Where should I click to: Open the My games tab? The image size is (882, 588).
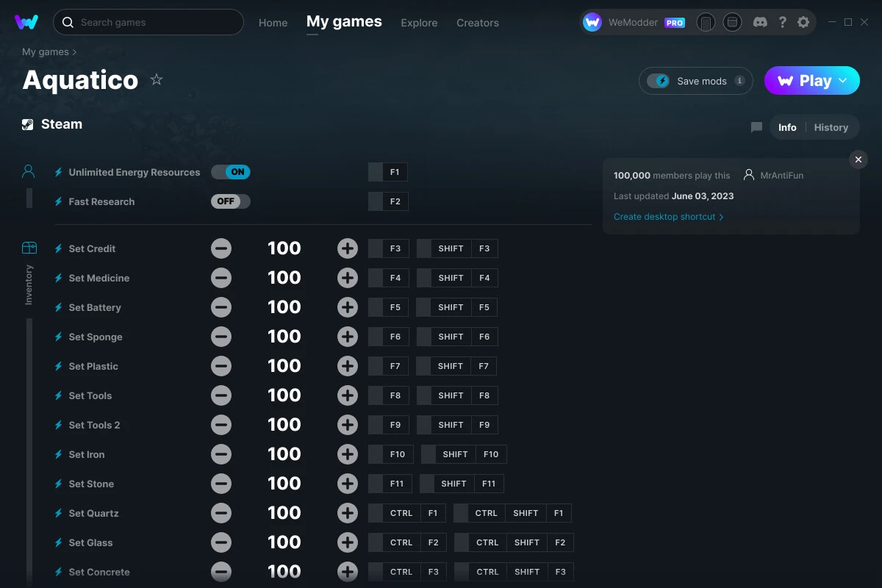pos(344,22)
